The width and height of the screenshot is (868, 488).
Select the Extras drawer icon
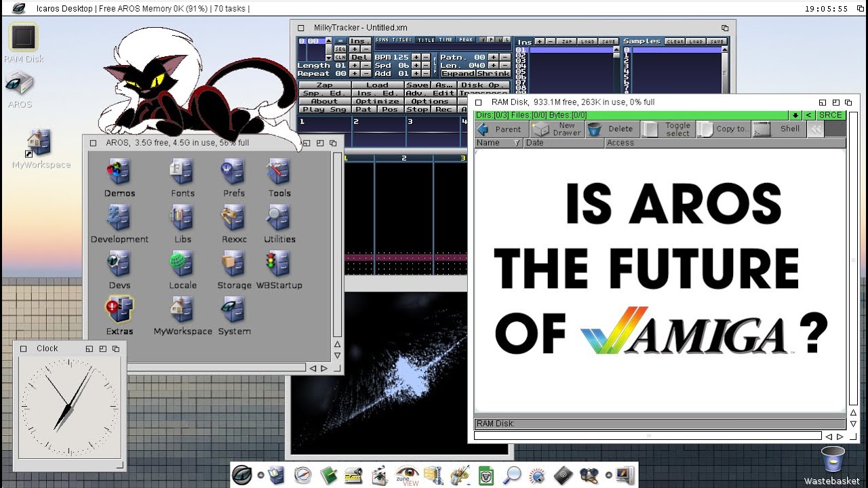[119, 317]
